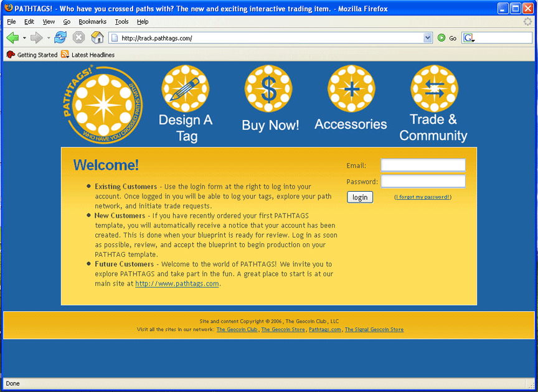Click the Trade & Community text link
Image resolution: width=538 pixels, height=392 pixels.
pyautogui.click(x=433, y=127)
